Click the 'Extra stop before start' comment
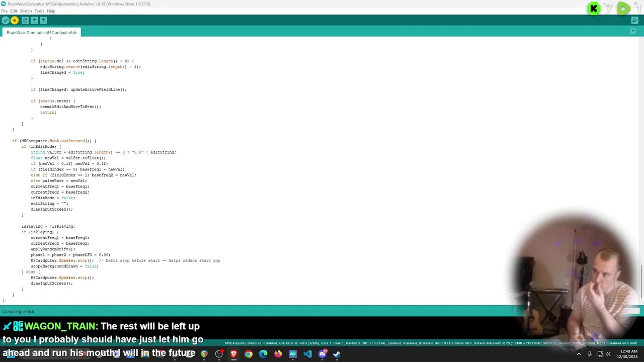Image resolution: width=644 pixels, height=362 pixels. point(159,260)
